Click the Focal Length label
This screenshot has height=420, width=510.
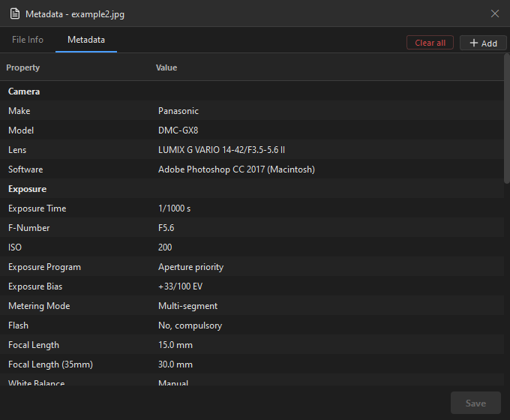[34, 345]
